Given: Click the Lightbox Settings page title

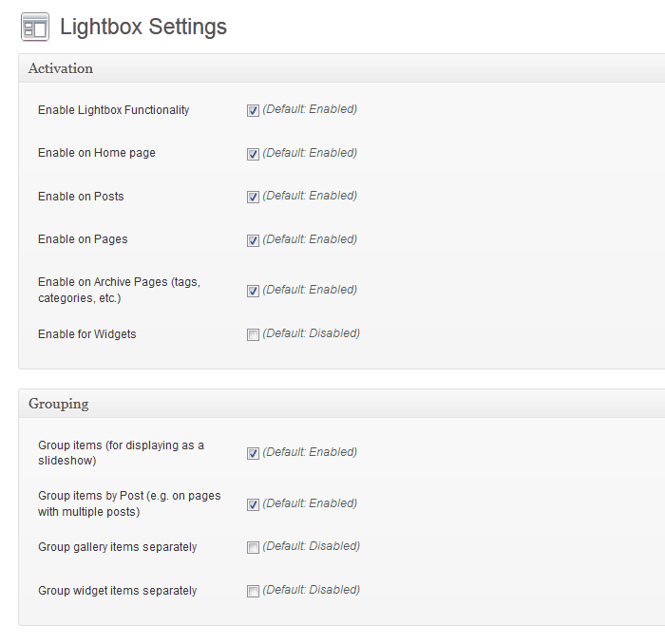Looking at the screenshot, I should pyautogui.click(x=143, y=27).
